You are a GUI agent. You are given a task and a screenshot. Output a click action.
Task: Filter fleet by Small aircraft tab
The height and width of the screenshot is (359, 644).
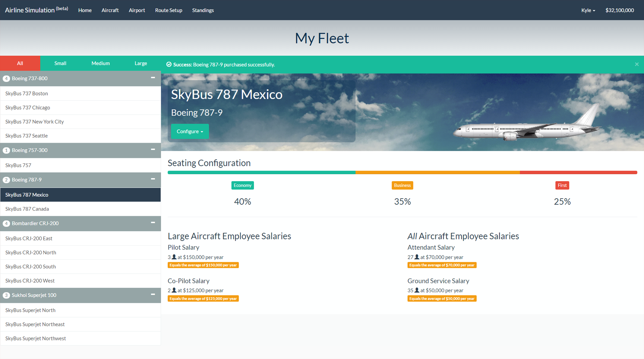click(60, 63)
